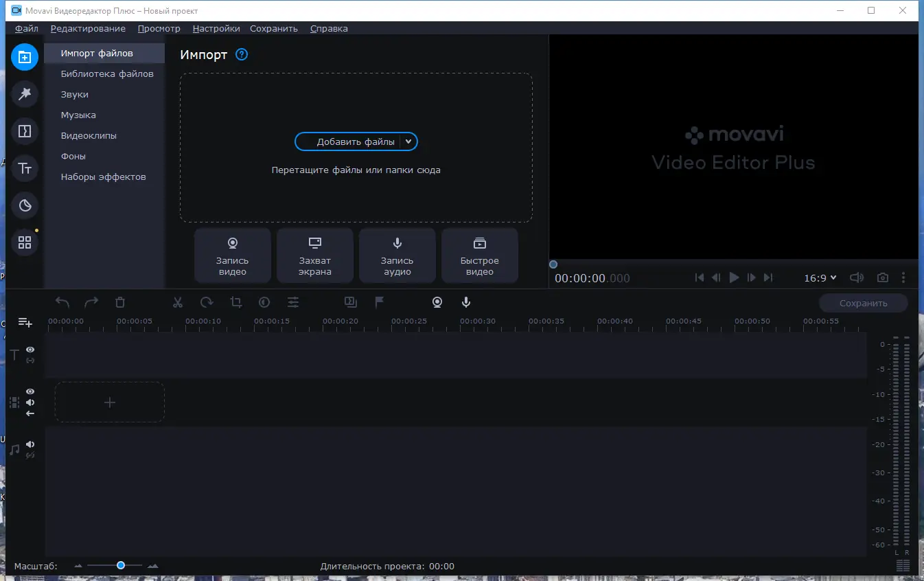Click the trash delete icon
Viewport: 924px width, 581px height.
point(120,302)
